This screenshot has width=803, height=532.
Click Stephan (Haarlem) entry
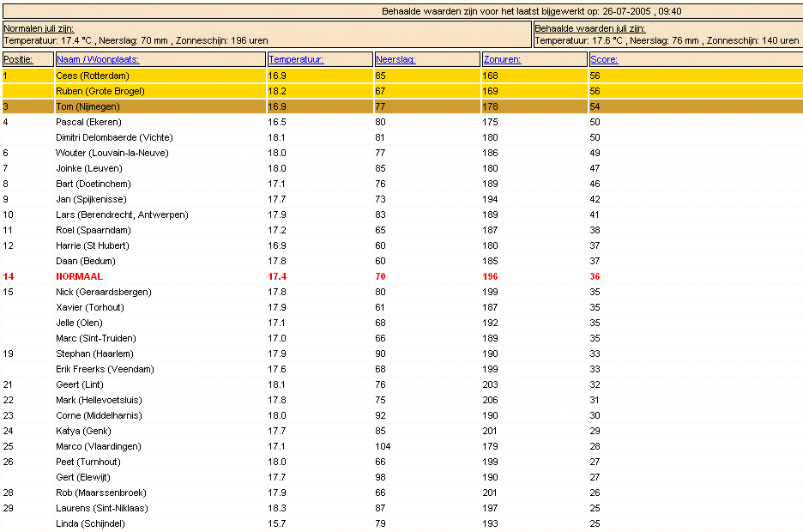94,354
